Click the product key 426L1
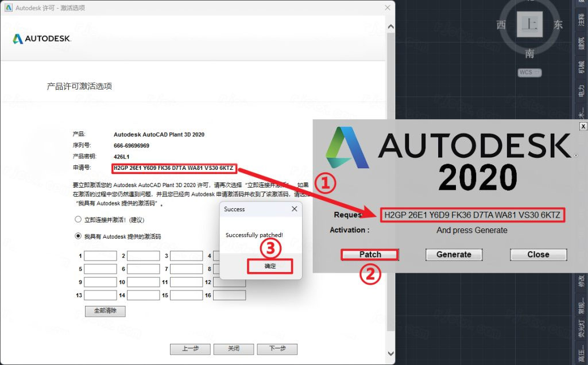The height and width of the screenshot is (365, 588). point(121,157)
